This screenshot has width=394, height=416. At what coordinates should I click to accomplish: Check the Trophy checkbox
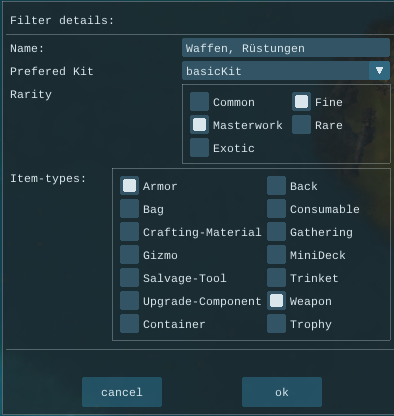(276, 324)
